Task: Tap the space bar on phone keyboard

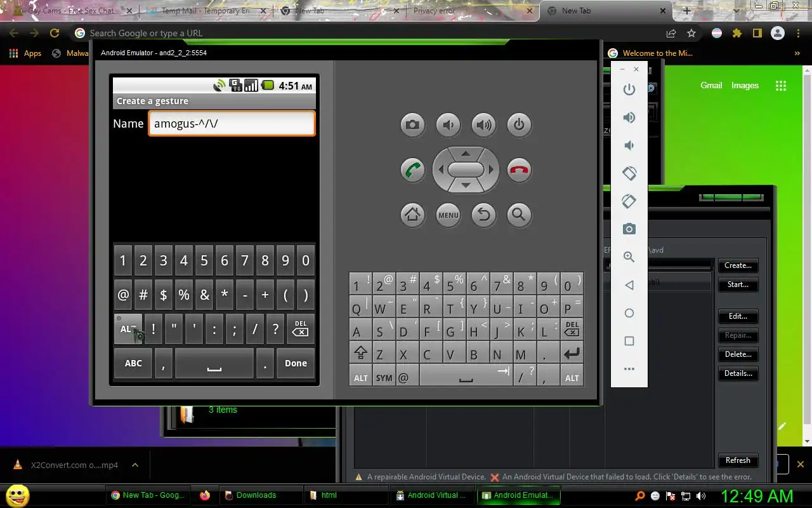Action: [214, 363]
